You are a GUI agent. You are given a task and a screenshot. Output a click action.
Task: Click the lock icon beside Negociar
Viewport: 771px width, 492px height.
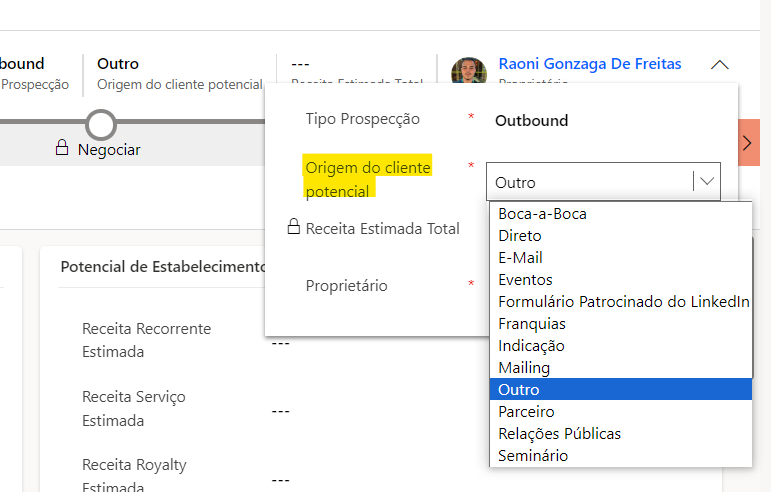(62, 149)
